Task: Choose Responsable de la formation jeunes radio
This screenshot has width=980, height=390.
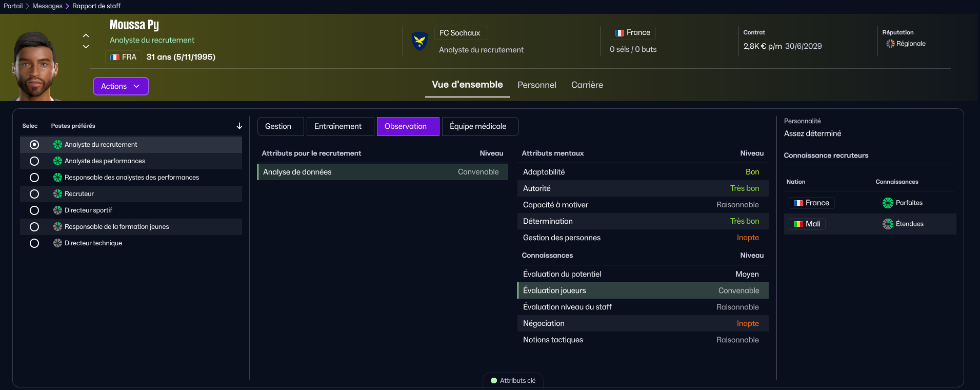Action: tap(34, 227)
